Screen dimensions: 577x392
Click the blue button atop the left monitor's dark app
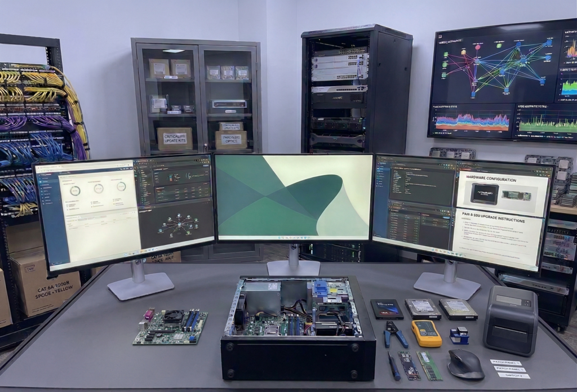(x=206, y=166)
